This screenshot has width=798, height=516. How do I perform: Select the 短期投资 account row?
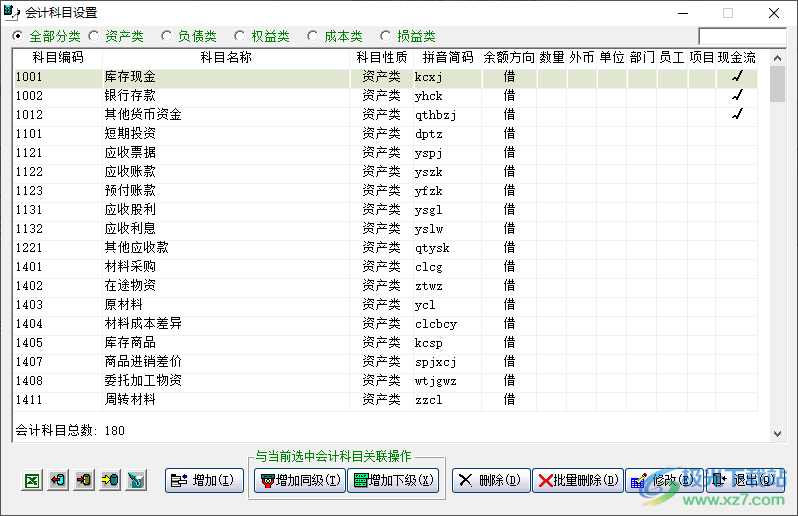385,134
